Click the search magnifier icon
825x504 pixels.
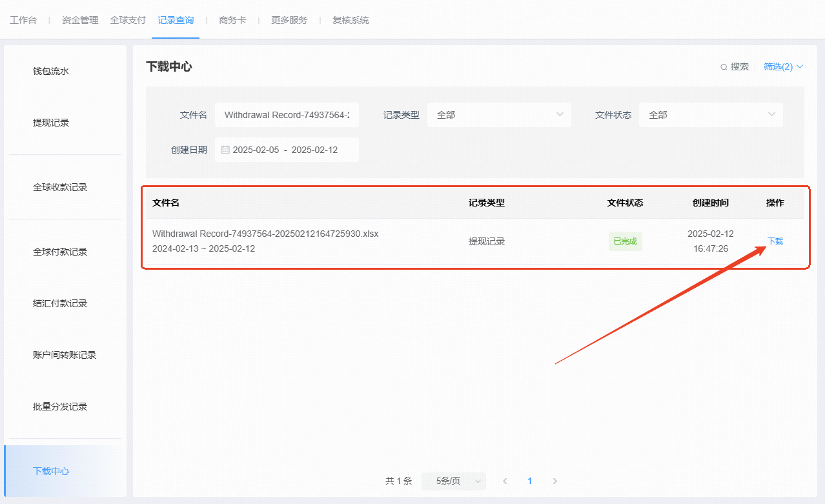tap(724, 67)
